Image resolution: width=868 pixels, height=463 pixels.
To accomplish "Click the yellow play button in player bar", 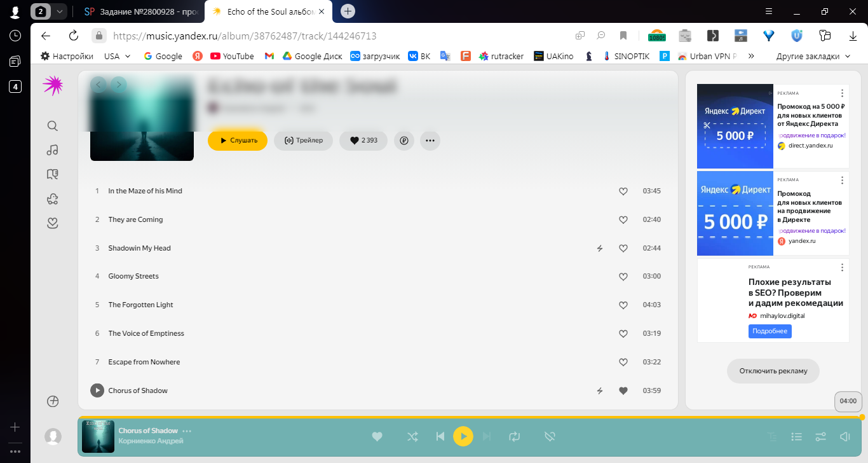I will (463, 436).
